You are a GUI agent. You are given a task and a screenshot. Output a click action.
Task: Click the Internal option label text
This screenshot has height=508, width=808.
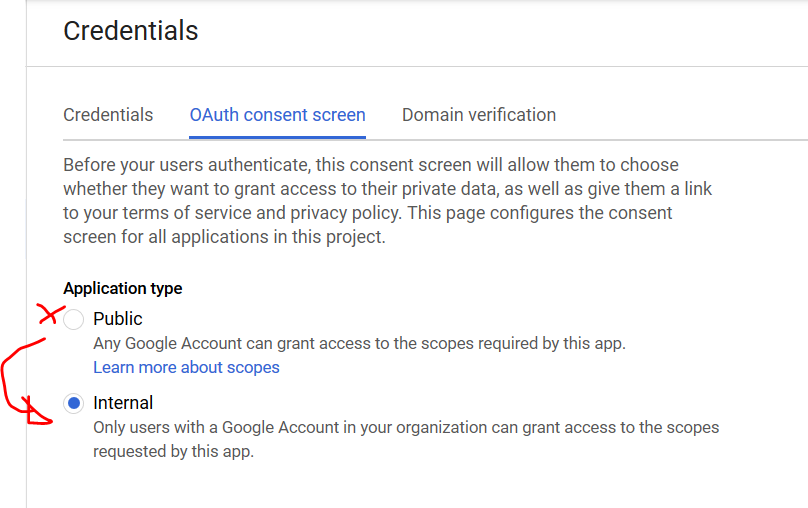click(123, 403)
